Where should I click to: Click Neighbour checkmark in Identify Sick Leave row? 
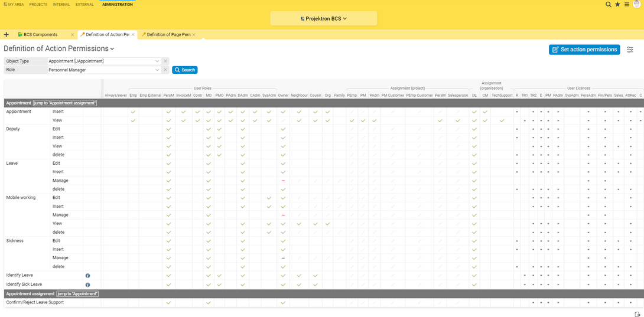(x=299, y=284)
